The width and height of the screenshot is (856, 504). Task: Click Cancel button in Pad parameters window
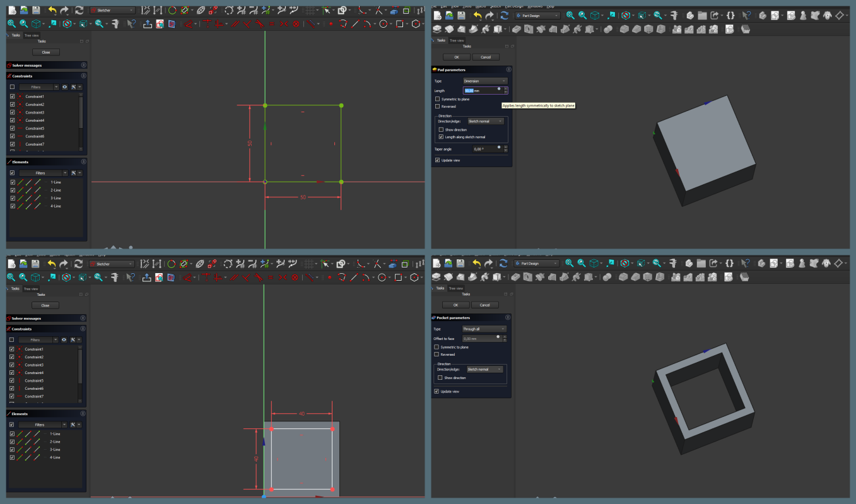486,57
